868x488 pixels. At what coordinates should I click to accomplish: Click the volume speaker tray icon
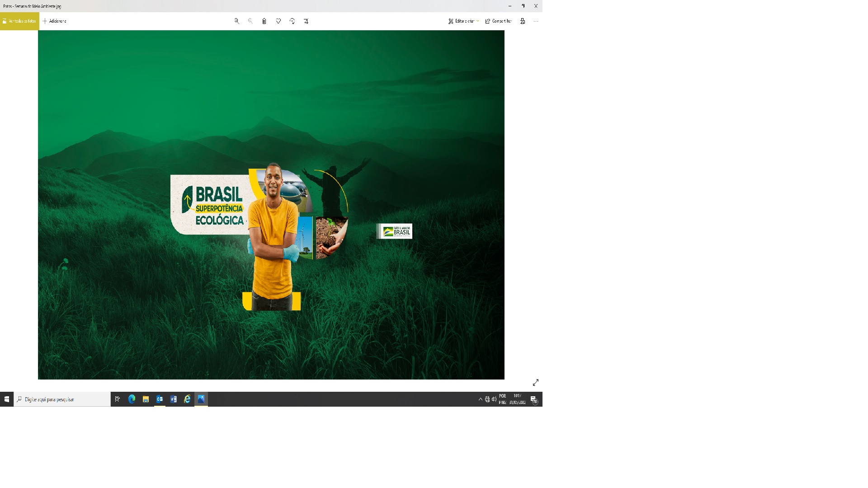click(x=494, y=399)
